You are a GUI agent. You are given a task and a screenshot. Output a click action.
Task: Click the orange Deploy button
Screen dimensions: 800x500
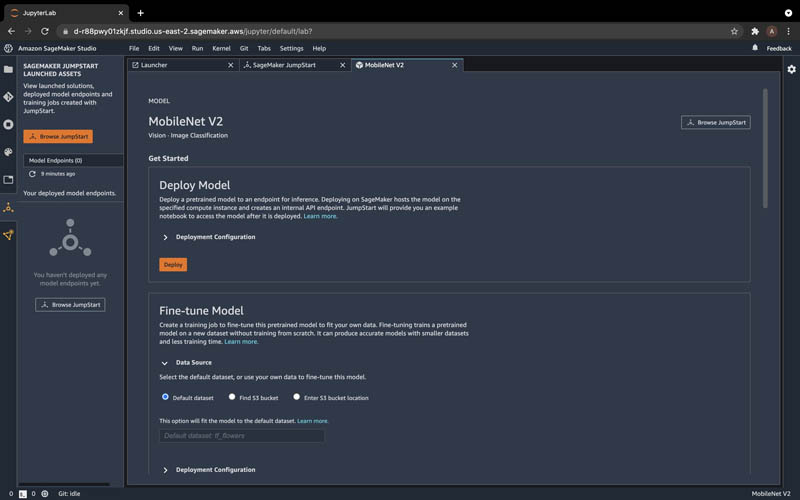point(173,264)
